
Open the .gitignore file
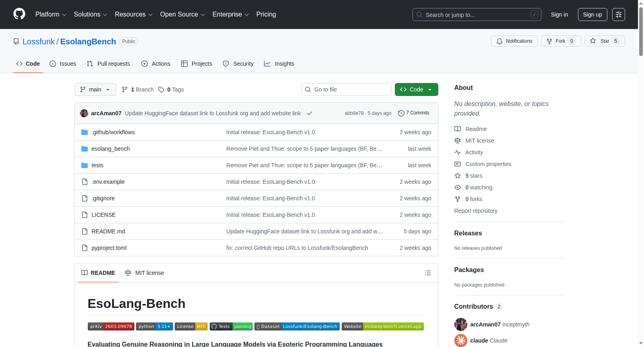click(x=103, y=198)
